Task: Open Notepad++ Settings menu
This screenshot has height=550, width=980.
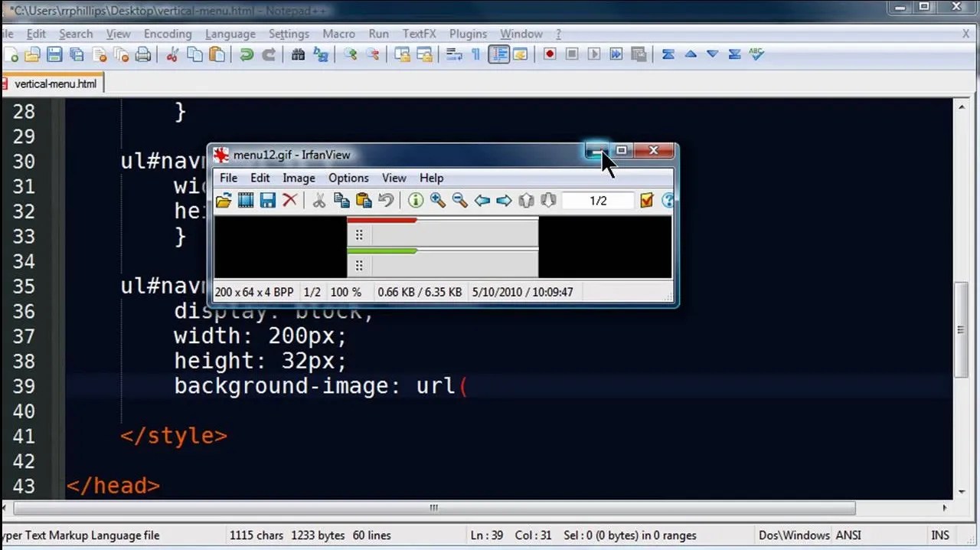Action: coord(289,34)
